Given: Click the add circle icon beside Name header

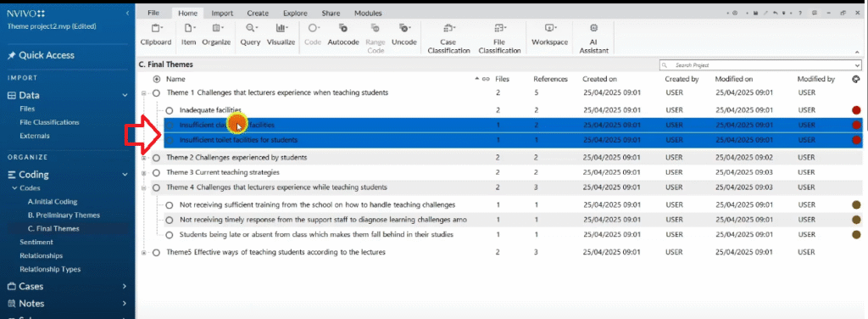Looking at the screenshot, I should (x=157, y=79).
